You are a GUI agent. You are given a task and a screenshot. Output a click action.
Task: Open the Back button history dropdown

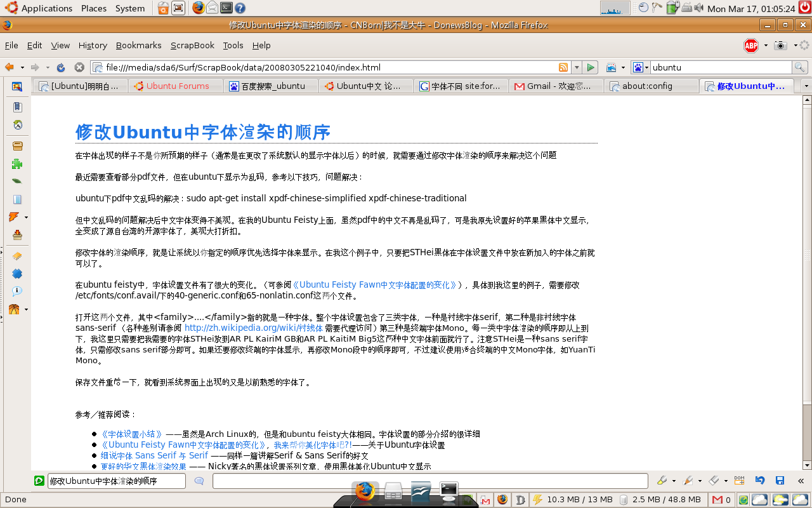pyautogui.click(x=22, y=67)
